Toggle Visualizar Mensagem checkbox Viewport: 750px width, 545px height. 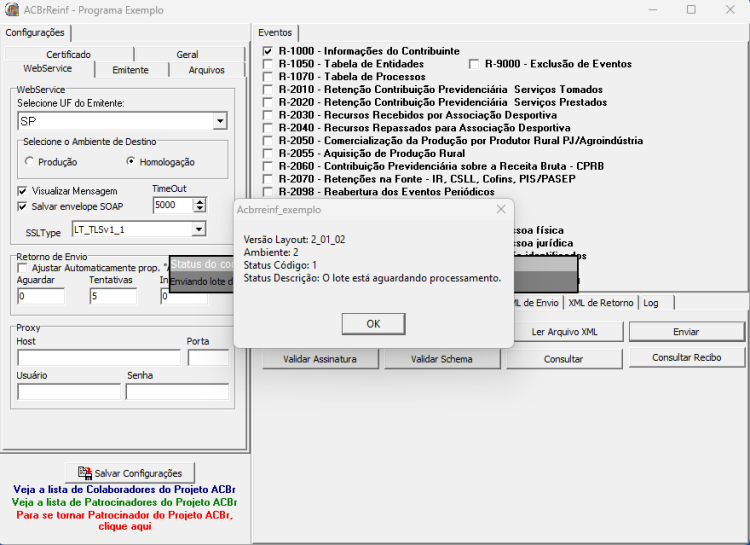[22, 191]
